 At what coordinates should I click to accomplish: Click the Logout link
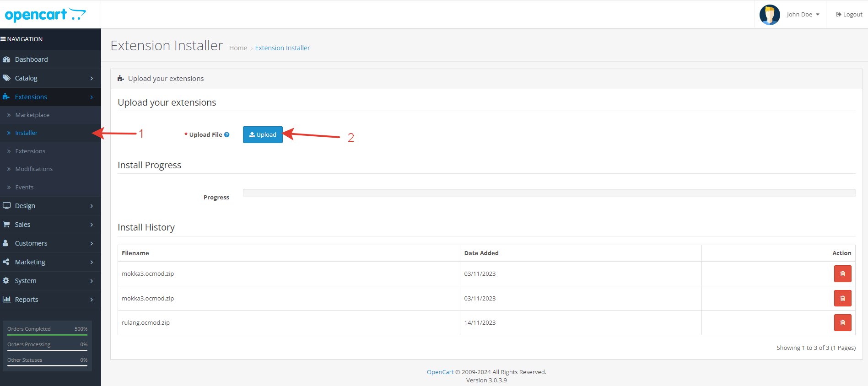(x=849, y=15)
